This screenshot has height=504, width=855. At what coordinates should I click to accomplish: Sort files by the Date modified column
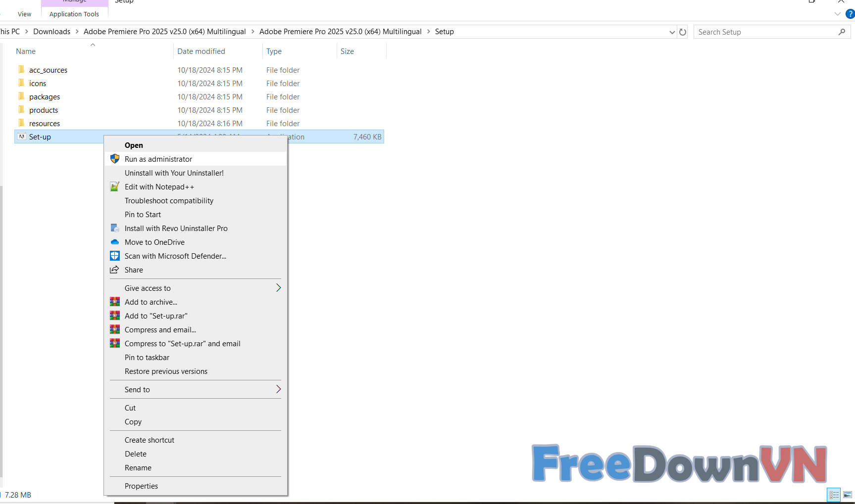[201, 51]
